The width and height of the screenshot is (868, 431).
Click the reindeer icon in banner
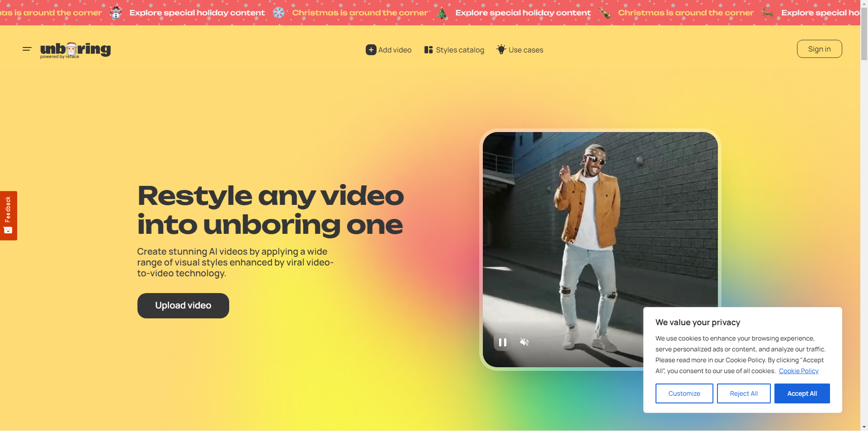tap(767, 13)
